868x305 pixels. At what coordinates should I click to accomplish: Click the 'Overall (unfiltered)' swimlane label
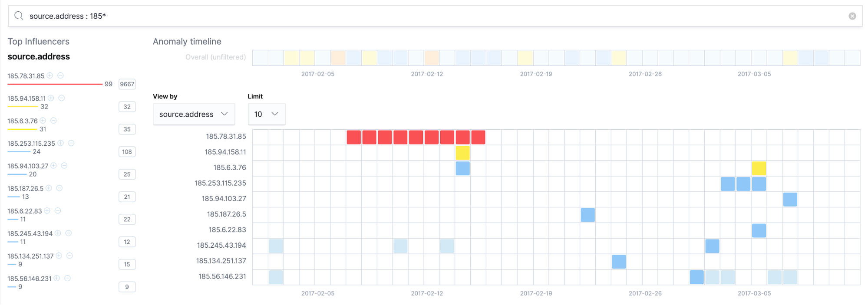click(x=215, y=57)
